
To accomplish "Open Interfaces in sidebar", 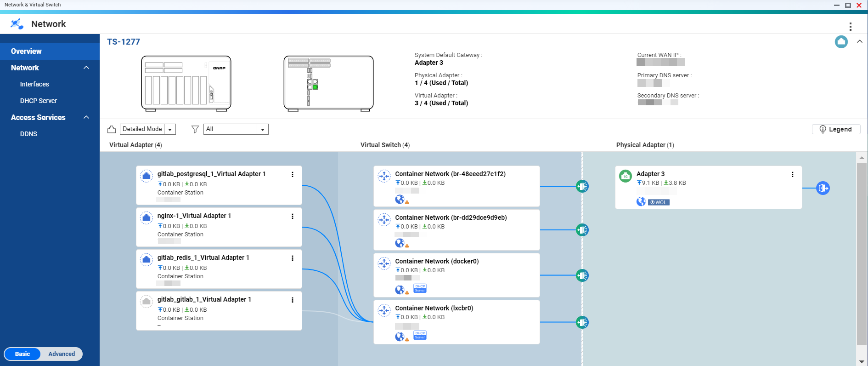I will (34, 84).
